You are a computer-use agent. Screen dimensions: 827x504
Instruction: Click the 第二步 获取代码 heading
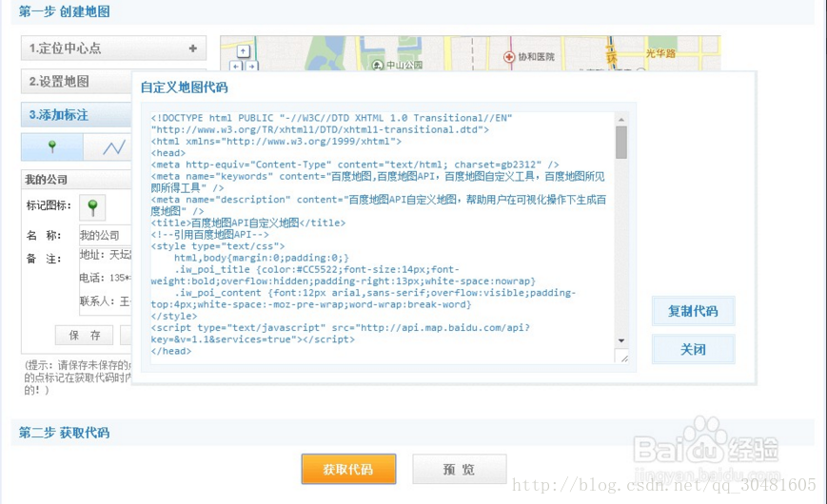point(65,433)
